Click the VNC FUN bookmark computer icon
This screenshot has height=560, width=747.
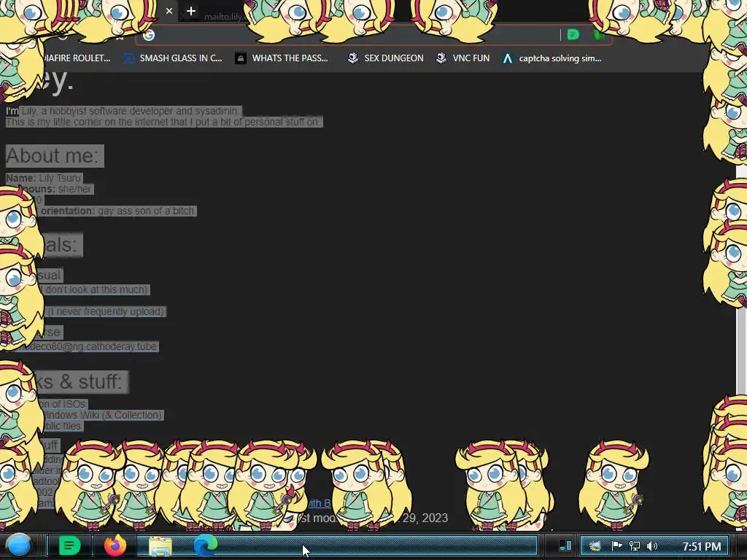tap(441, 58)
